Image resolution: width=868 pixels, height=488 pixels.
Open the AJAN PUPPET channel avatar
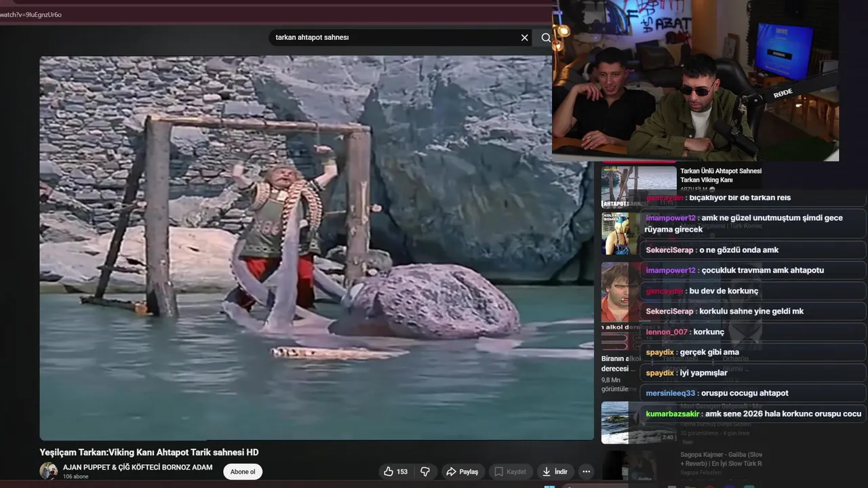pos(48,471)
